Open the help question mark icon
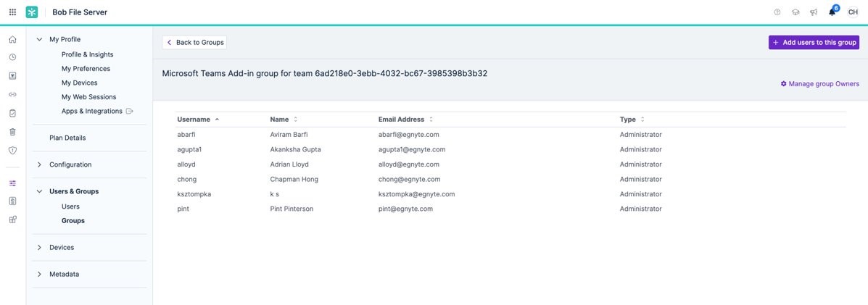The image size is (868, 305). (x=777, y=12)
